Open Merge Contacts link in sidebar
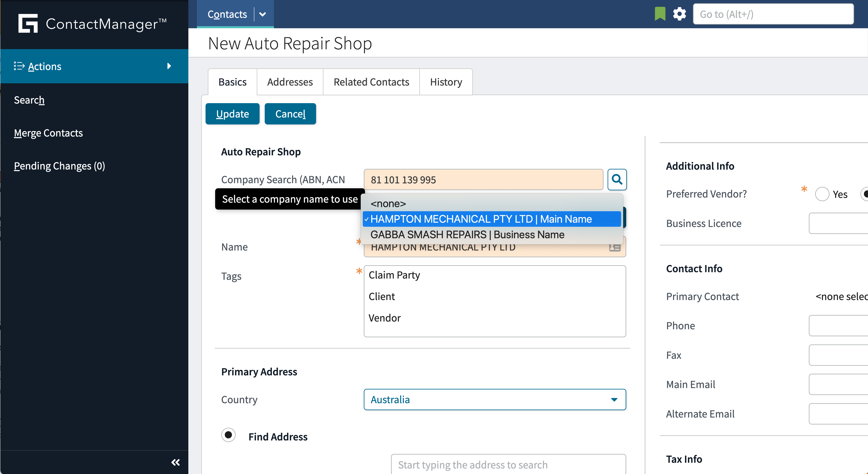Viewport: 868px width, 474px height. pos(48,133)
